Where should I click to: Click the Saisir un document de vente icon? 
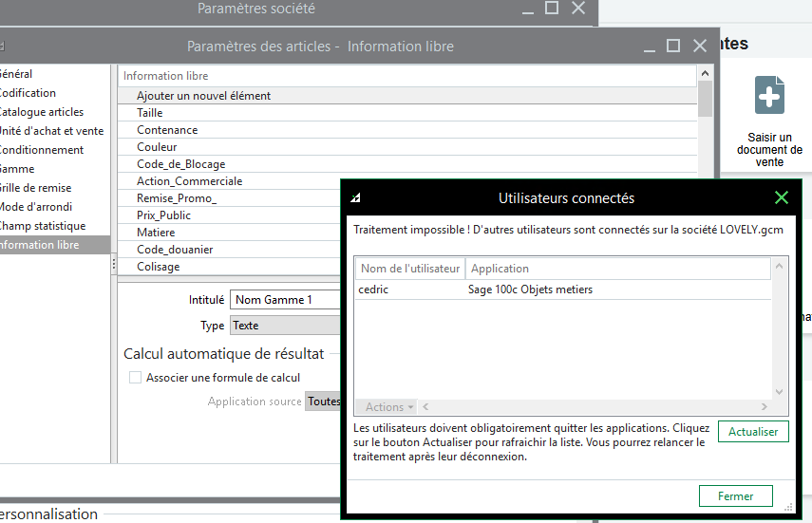point(769,95)
